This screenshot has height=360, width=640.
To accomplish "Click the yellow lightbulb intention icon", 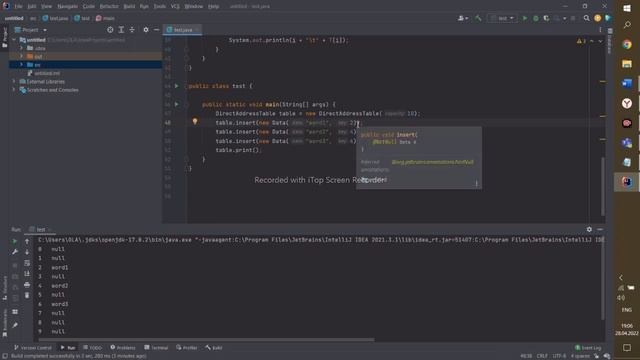I will pyautogui.click(x=195, y=121).
